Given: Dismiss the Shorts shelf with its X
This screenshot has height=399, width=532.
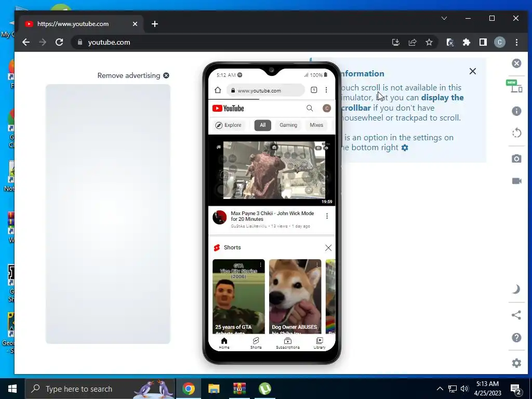Looking at the screenshot, I should (x=328, y=248).
